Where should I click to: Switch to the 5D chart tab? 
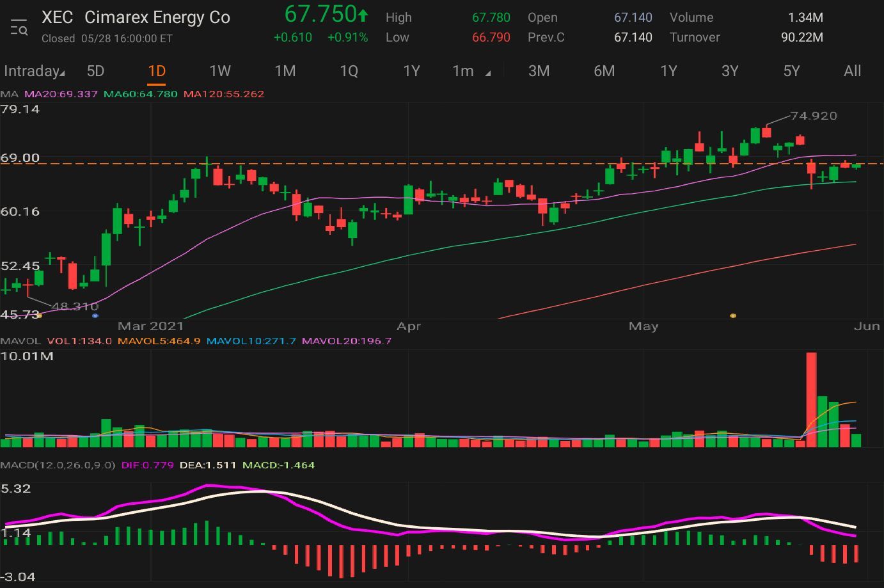click(x=95, y=71)
